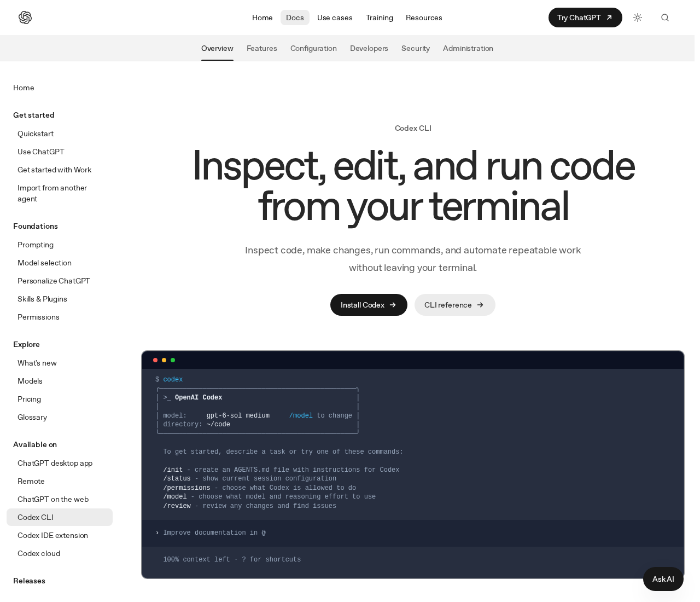Screen dimensions: 700x602
Task: Click the red terminal window dot
Action: tap(155, 360)
